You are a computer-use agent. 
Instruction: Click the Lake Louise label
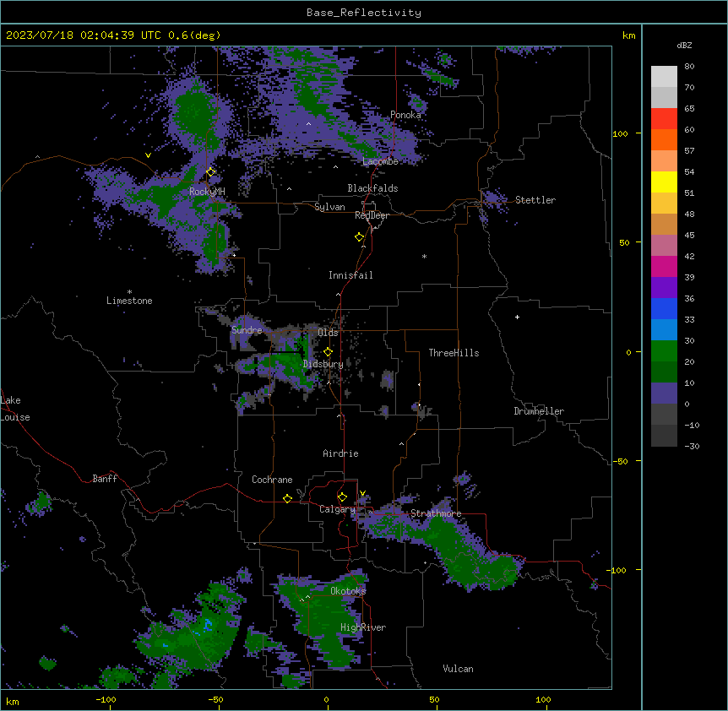coord(15,409)
